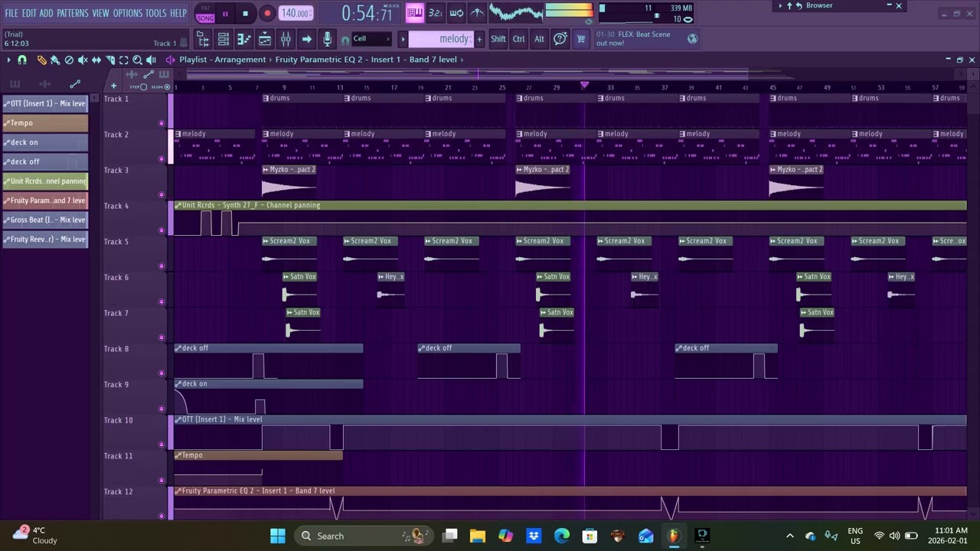This screenshot has height=551, width=980.
Task: Open the Browser panel menu arrow
Action: (780, 5)
